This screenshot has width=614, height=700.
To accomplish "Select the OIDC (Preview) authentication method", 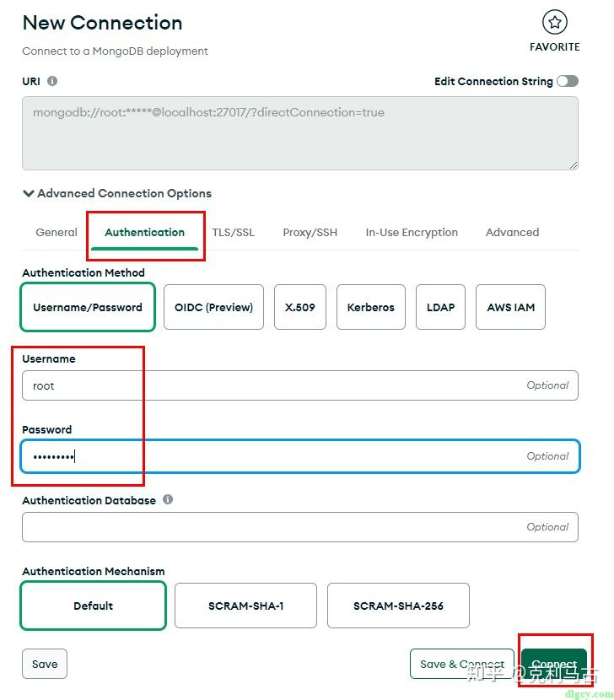I will [213, 307].
